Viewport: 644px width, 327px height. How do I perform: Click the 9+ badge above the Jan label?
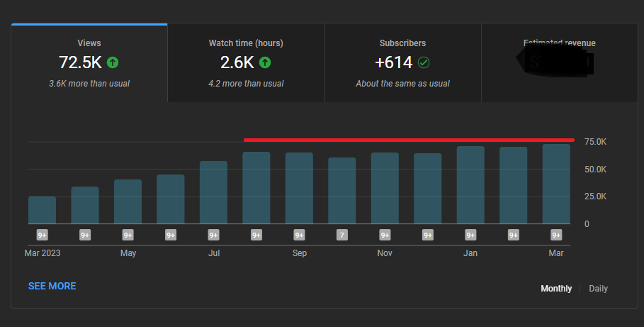(x=470, y=235)
